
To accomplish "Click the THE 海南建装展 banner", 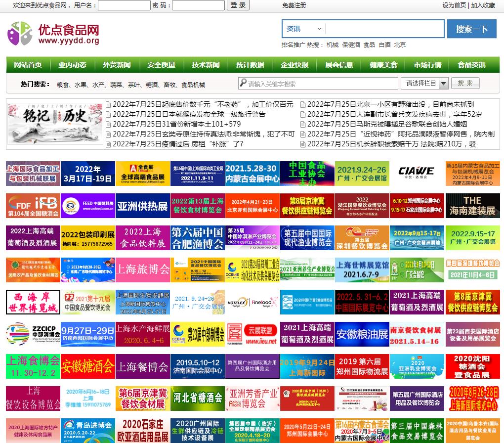I will (x=472, y=206).
